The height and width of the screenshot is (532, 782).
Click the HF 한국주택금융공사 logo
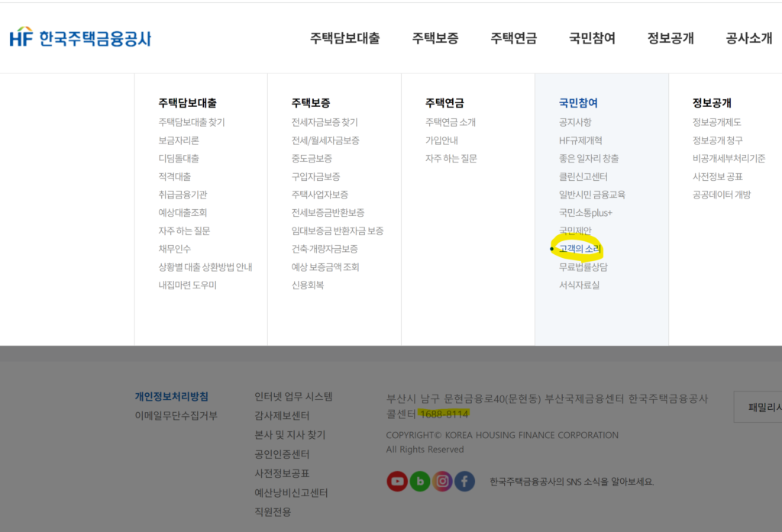(80, 38)
